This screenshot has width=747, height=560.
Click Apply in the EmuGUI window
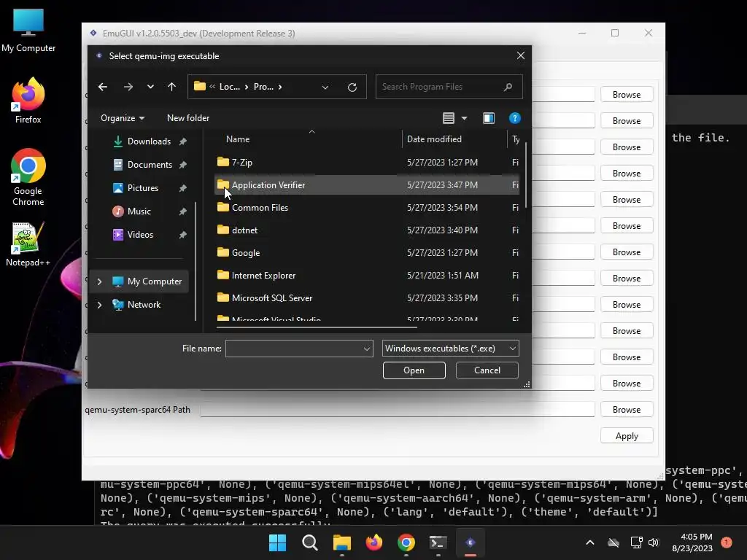(x=627, y=436)
